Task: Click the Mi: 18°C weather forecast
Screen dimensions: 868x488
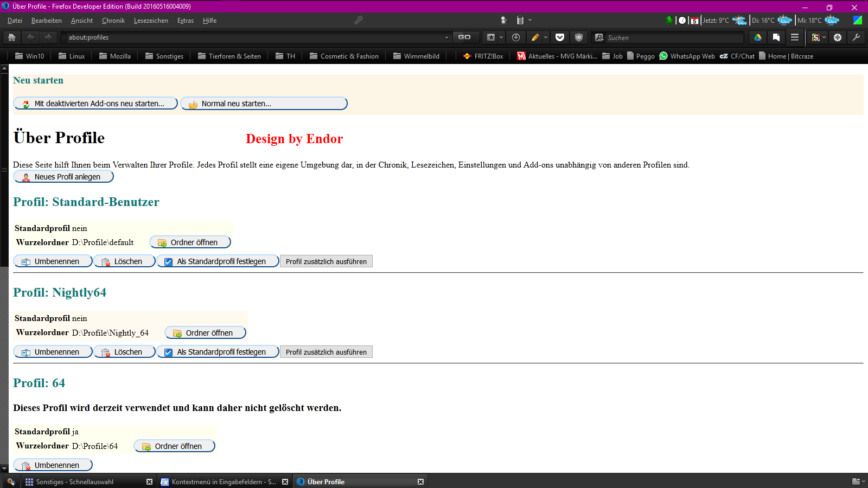Action: click(x=819, y=20)
